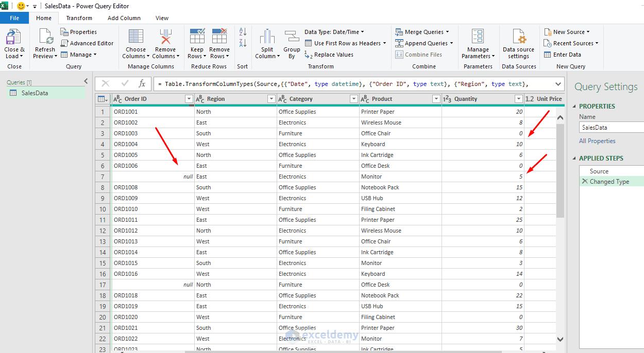Open the Append Queries dropdown
644x353 pixels.
[x=424, y=43]
